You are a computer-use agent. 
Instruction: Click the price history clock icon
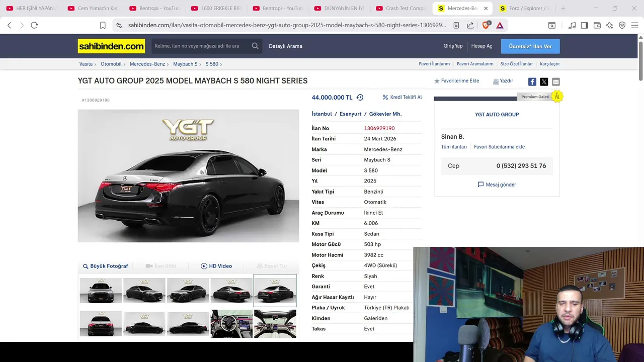pyautogui.click(x=360, y=98)
